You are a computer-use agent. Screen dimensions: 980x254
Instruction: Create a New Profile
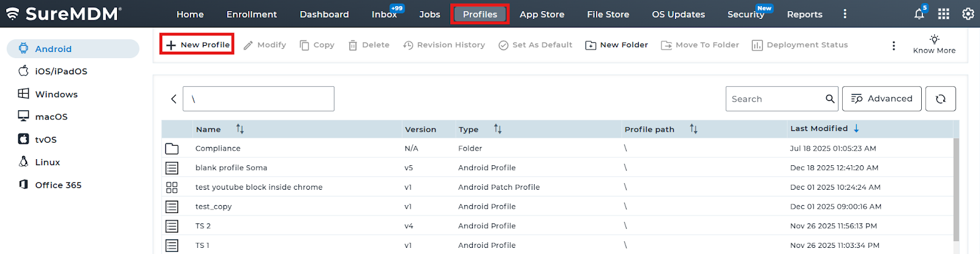[197, 45]
